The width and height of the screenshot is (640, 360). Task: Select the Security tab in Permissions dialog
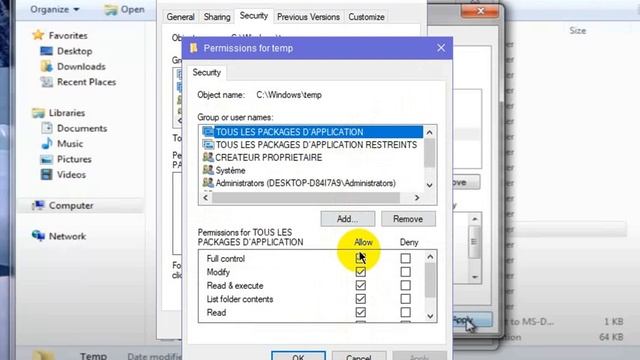coord(207,72)
